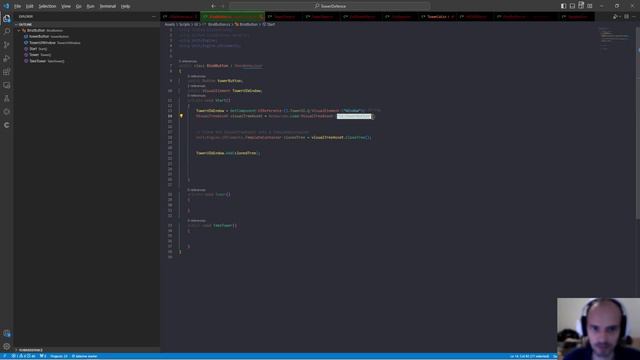Open customize layout icon

pos(590,6)
